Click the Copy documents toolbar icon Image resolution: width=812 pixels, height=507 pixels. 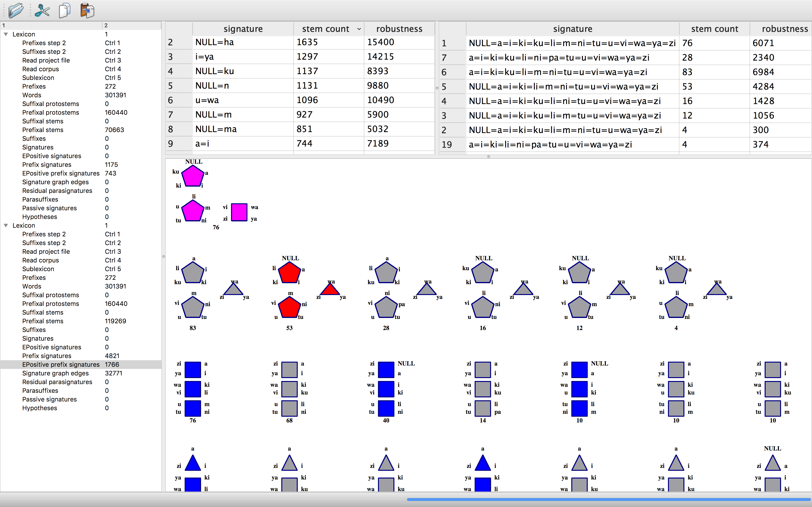point(65,10)
